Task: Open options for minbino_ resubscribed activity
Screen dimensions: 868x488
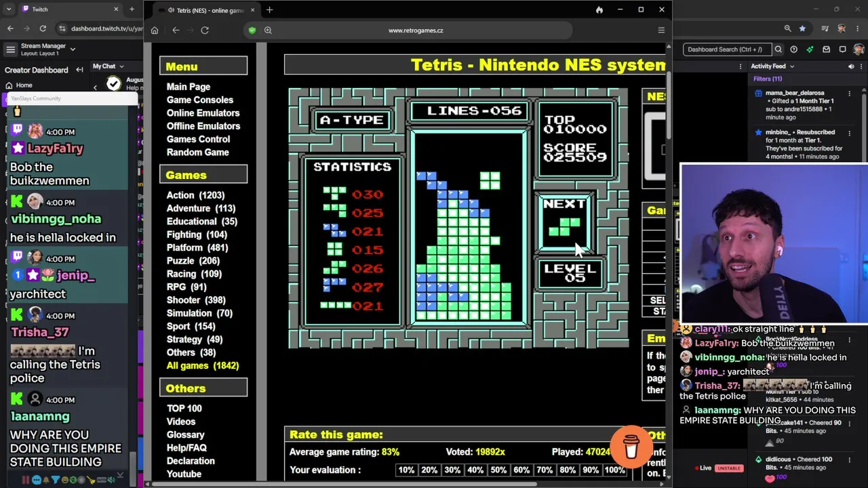Action: [849, 133]
